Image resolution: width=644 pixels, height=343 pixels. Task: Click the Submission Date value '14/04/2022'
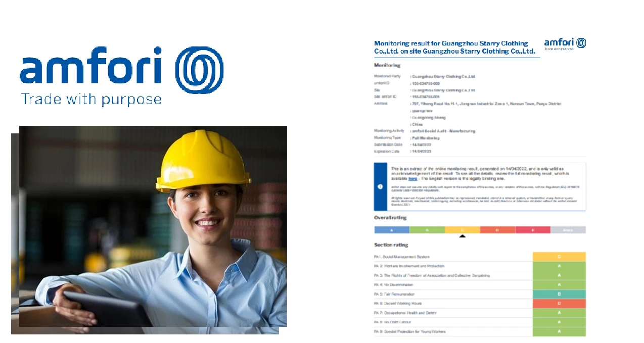click(421, 144)
